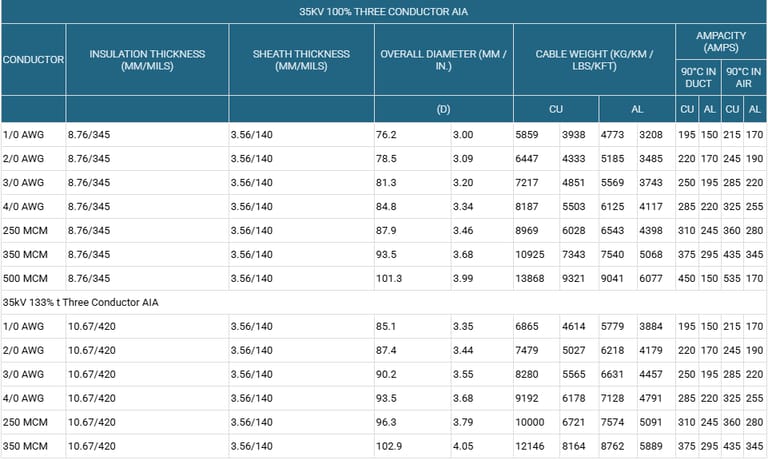Select the (D) subheader cell

(443, 109)
